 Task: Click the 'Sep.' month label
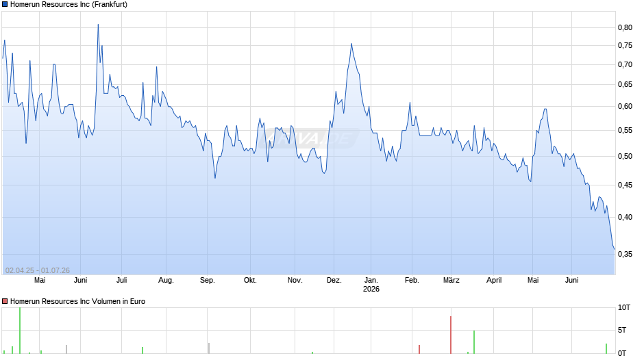coord(208,280)
